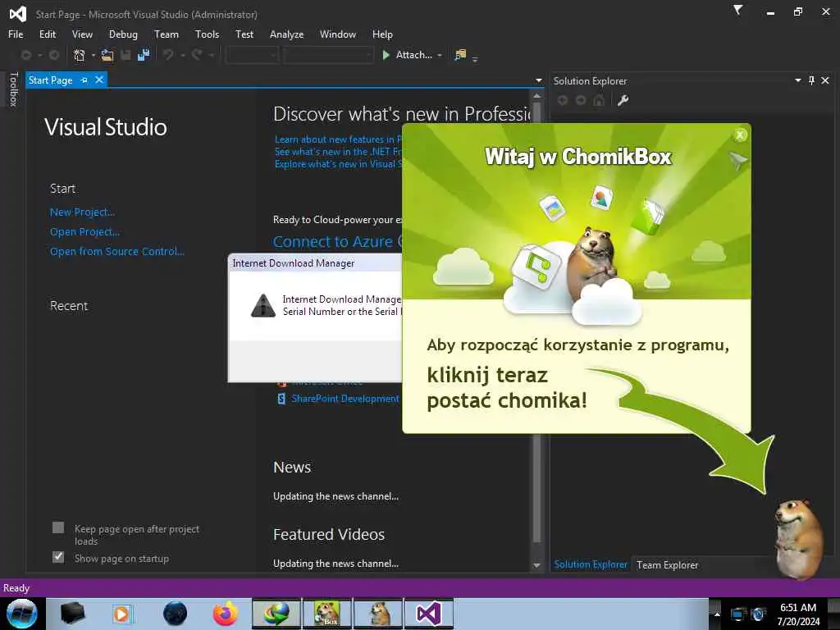Close the ChomikBox welcome popup
This screenshot has width=840, height=630.
tap(740, 135)
